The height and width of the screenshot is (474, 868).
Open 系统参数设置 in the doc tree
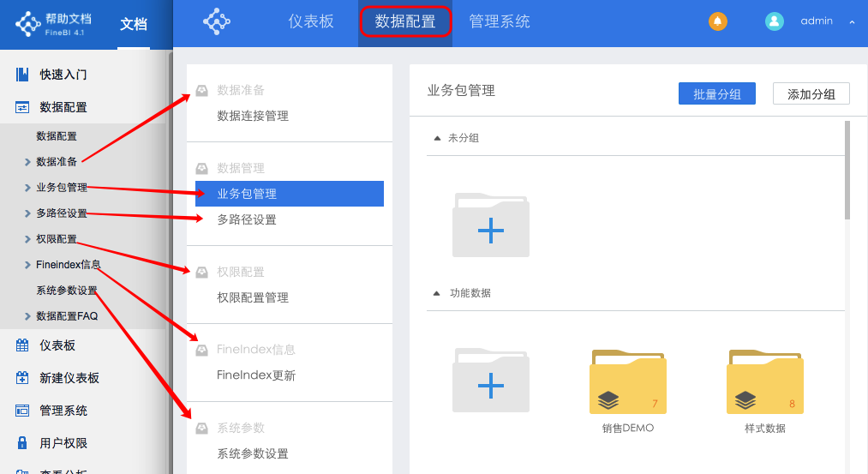pyautogui.click(x=67, y=291)
